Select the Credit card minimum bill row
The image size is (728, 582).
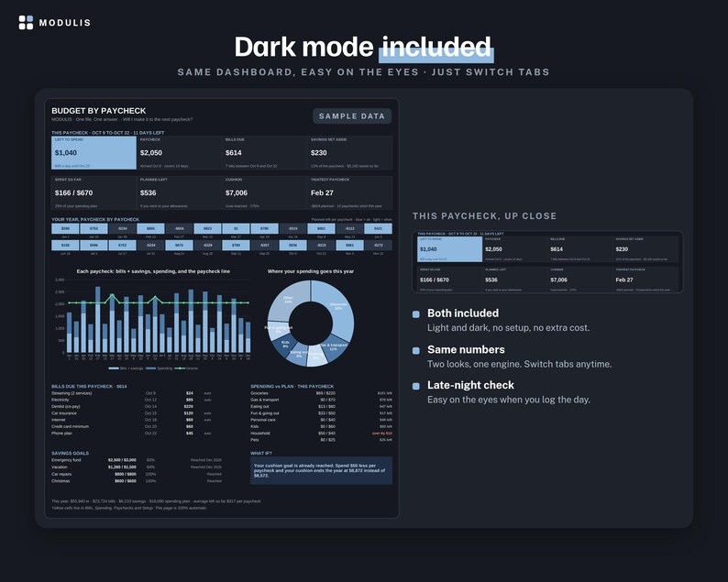(132, 426)
